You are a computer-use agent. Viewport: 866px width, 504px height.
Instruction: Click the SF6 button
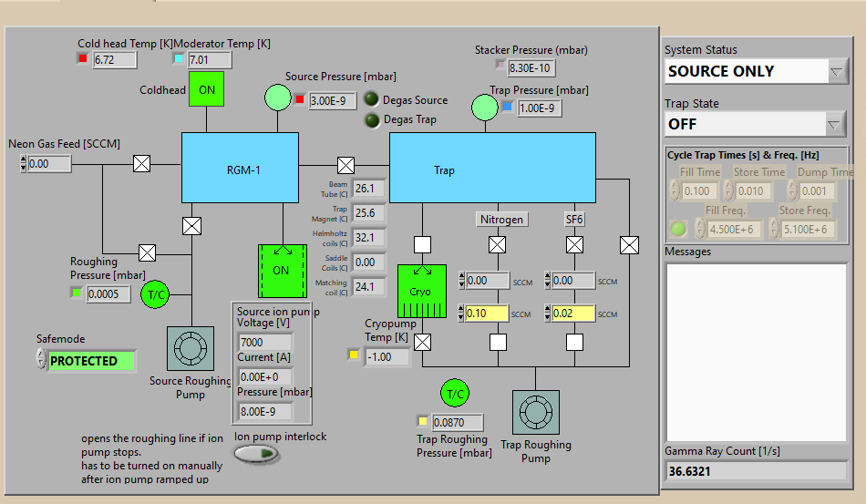pyautogui.click(x=574, y=219)
